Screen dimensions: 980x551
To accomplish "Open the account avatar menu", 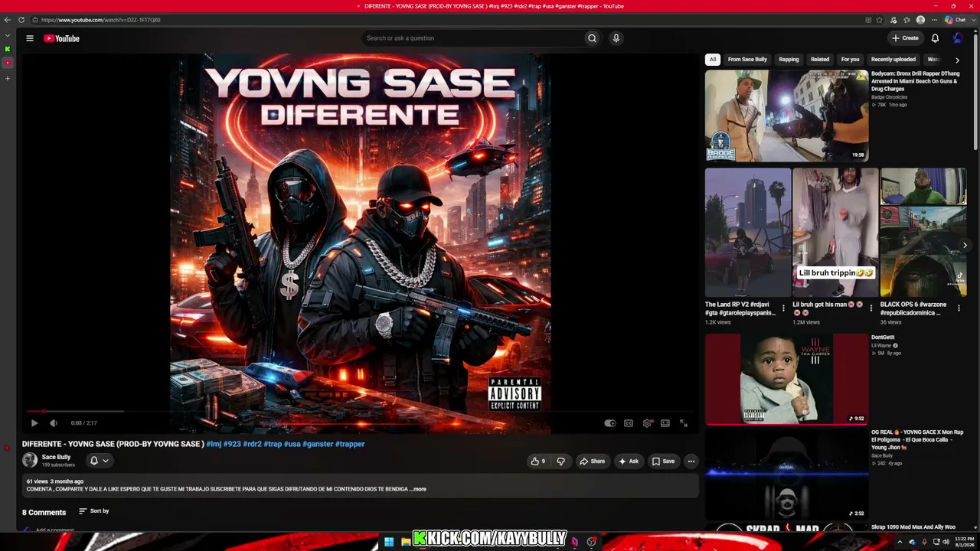I will tap(957, 38).
